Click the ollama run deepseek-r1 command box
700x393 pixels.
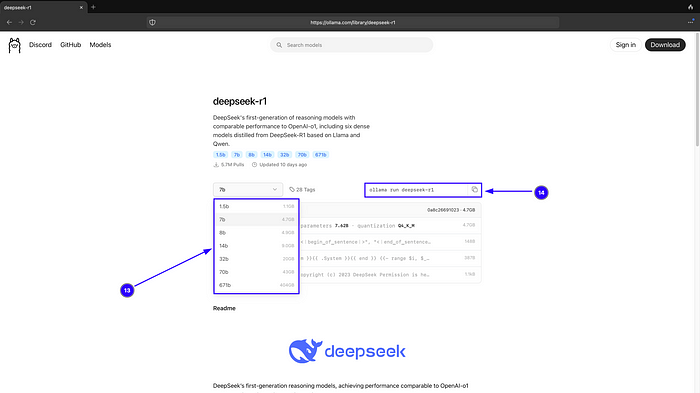coord(423,190)
